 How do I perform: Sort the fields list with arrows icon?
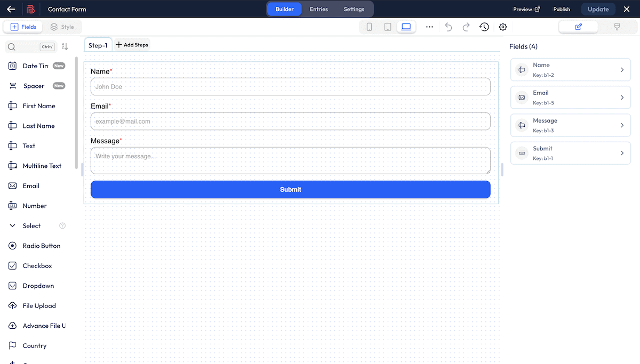pos(65,47)
